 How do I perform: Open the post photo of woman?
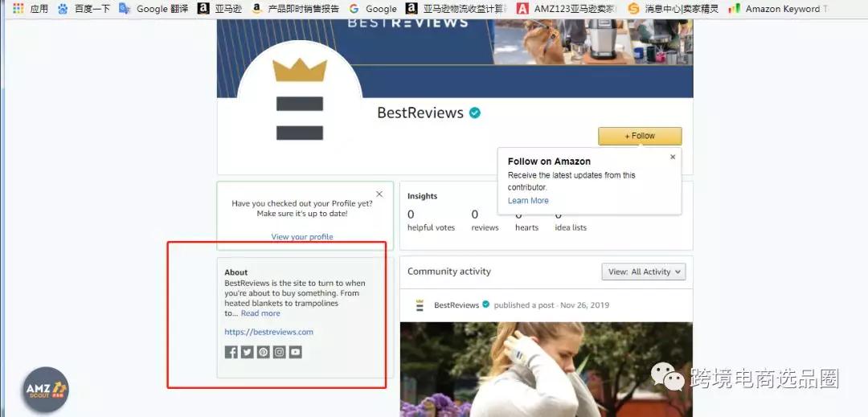pyautogui.click(x=547, y=370)
